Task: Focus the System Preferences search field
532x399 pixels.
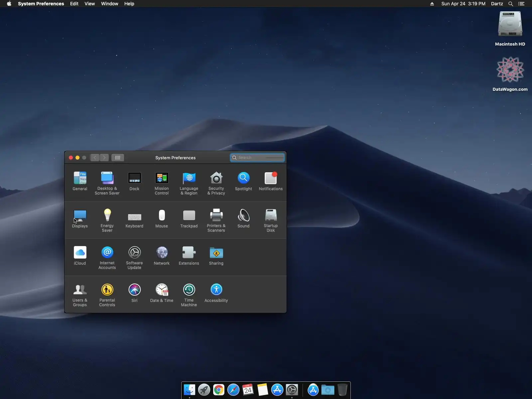Action: pos(257,158)
